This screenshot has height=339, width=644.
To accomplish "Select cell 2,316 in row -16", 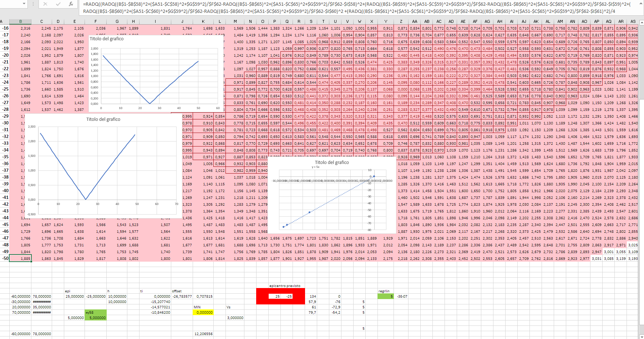I will [x=20, y=28].
